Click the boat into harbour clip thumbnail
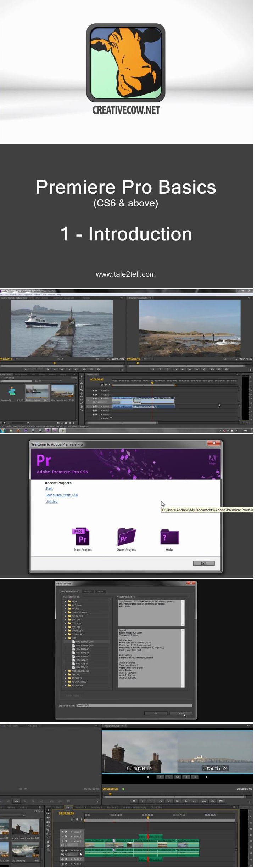This screenshot has width=257, height=868. pyautogui.click(x=37, y=392)
